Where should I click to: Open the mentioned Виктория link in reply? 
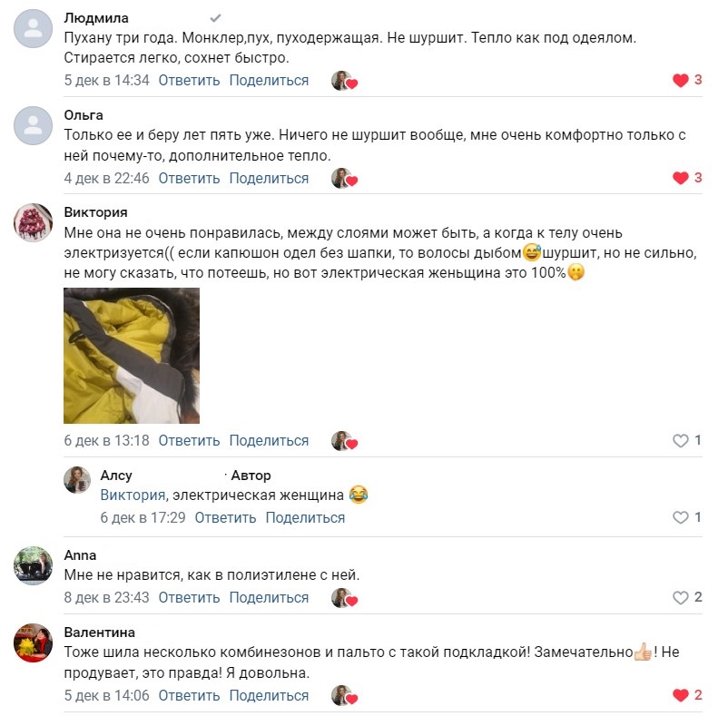point(133,495)
